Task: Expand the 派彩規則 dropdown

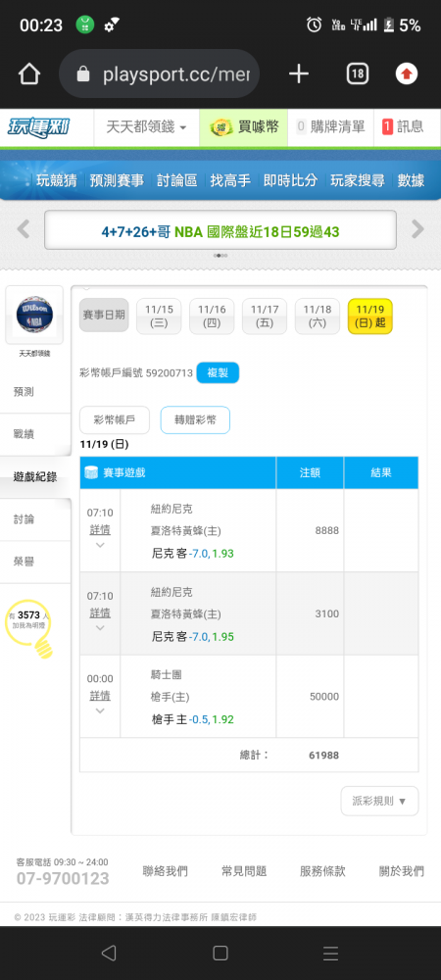Action: pos(379,801)
